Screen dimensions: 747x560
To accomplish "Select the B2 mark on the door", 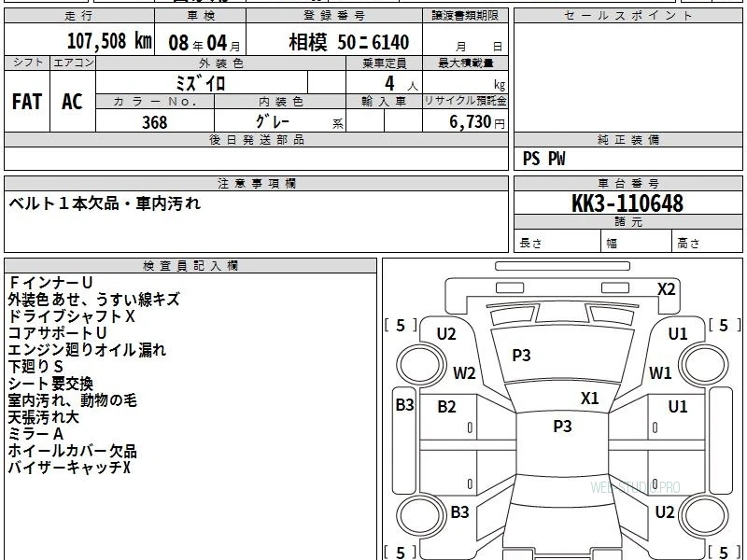I will tap(446, 407).
